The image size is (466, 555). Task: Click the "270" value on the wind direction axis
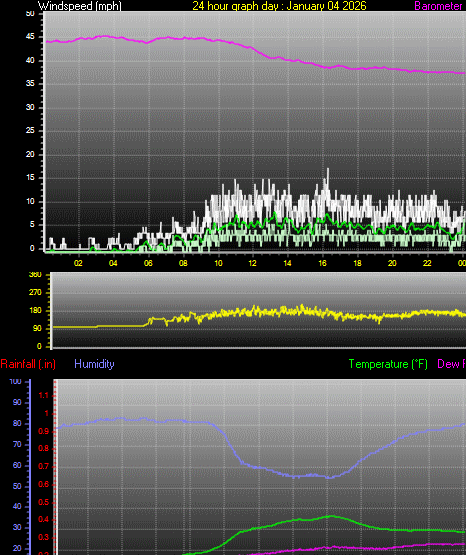(35, 293)
